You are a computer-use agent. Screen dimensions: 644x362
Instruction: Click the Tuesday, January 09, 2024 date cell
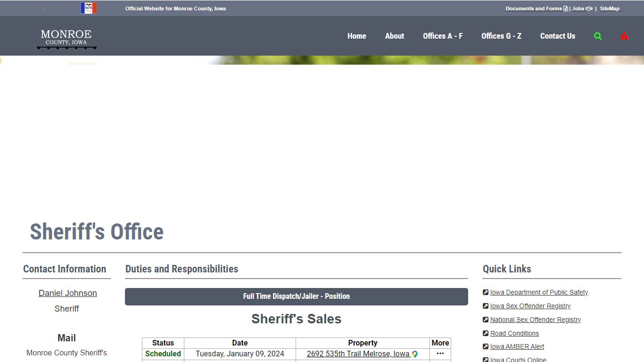tap(240, 354)
